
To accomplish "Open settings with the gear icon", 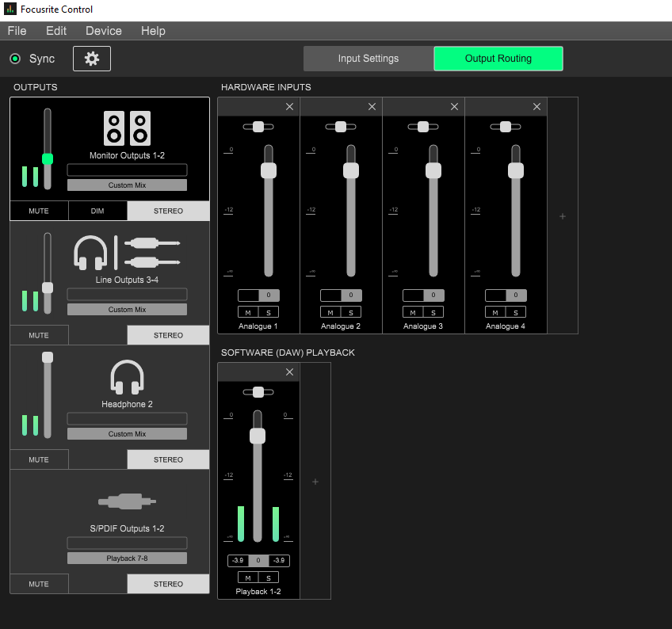I will point(92,59).
